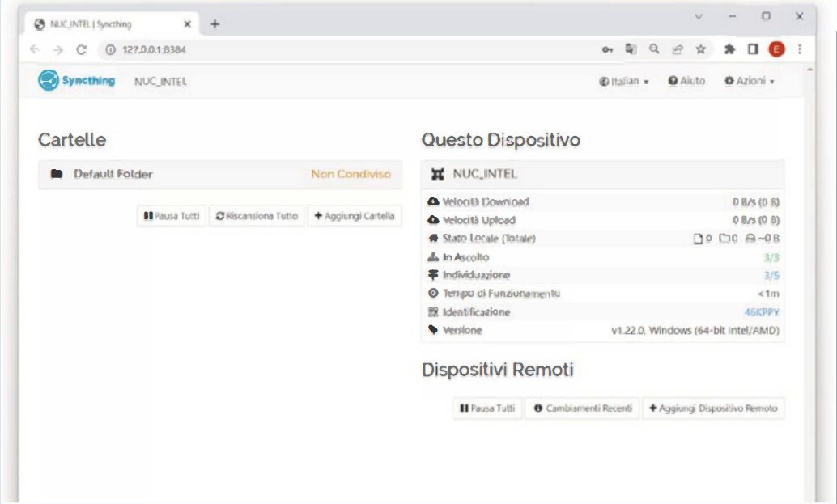Open the tab search chevron
Screen dimensions: 837x504
tap(699, 16)
